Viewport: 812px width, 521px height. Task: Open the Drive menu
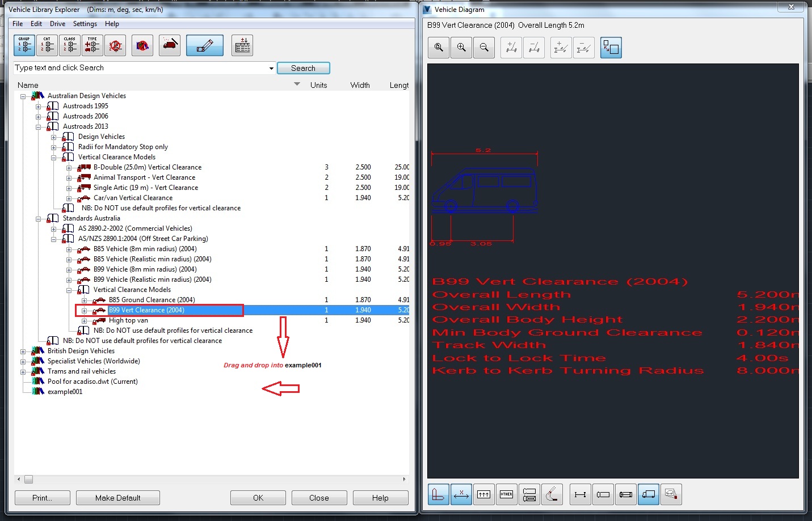[57, 24]
